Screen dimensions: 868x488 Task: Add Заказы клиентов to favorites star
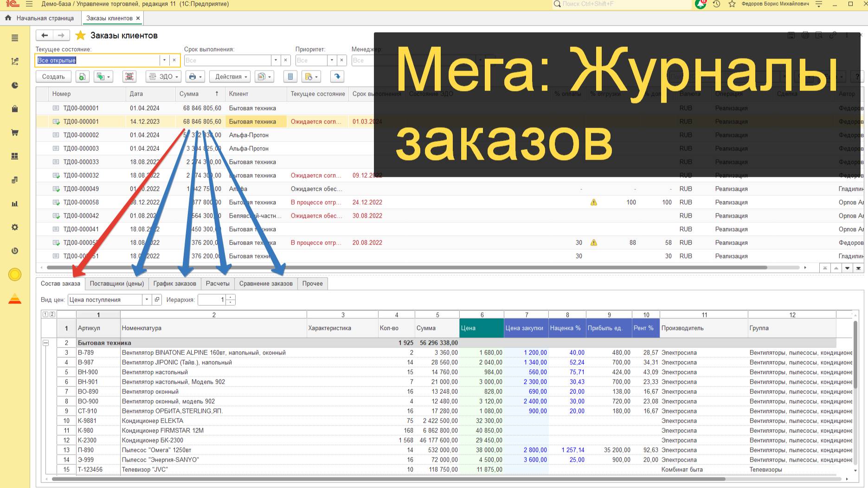(x=80, y=35)
